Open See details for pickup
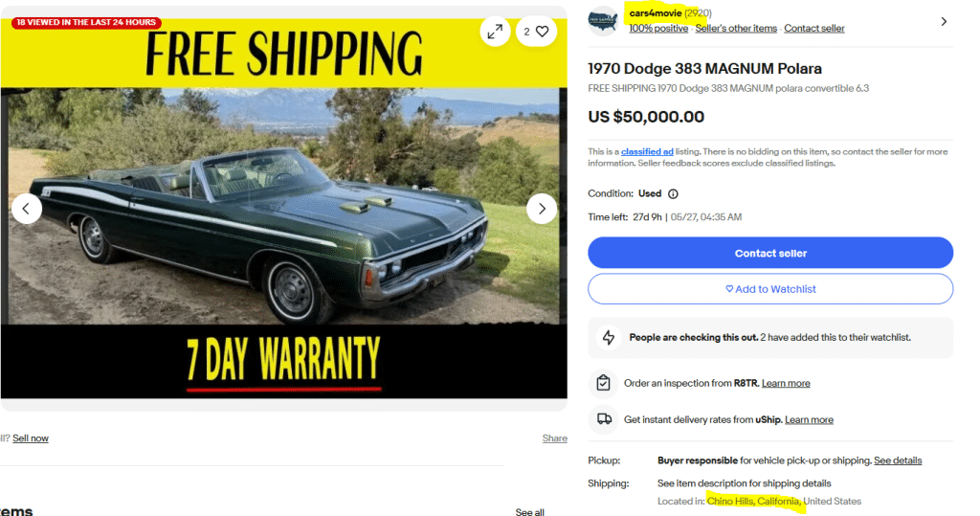Image resolution: width=980 pixels, height=516 pixels. point(898,460)
